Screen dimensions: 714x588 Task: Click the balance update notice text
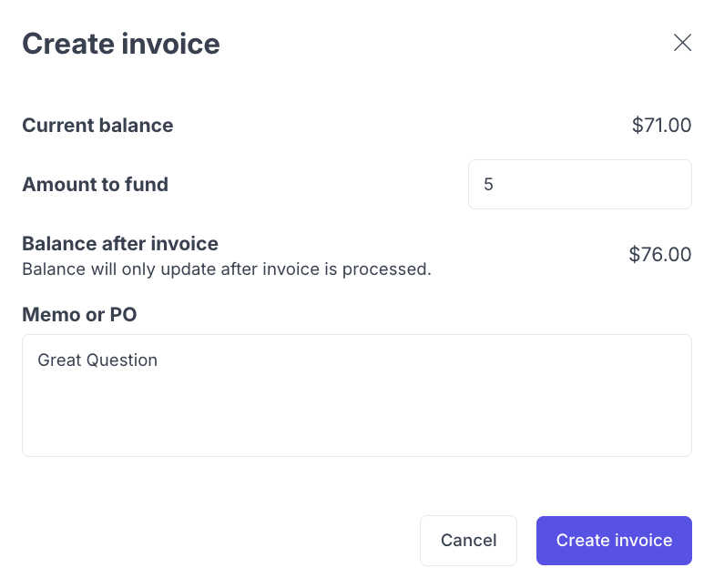[x=226, y=269]
